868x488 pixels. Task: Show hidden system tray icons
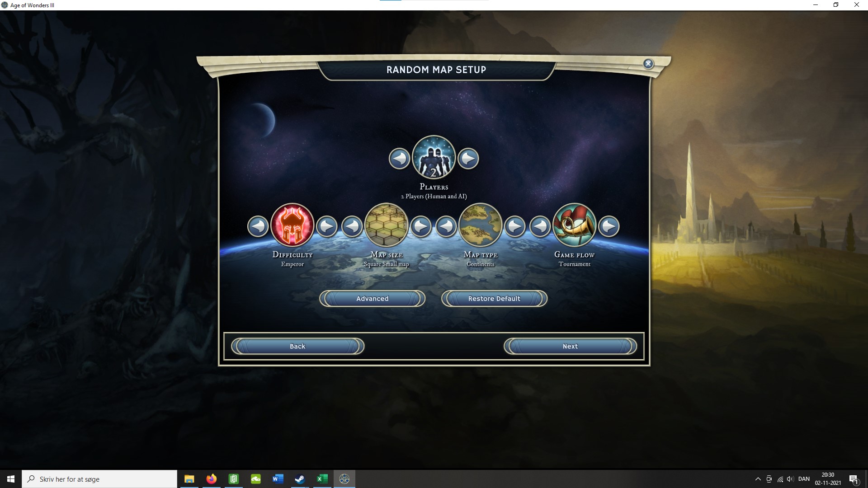click(x=758, y=479)
